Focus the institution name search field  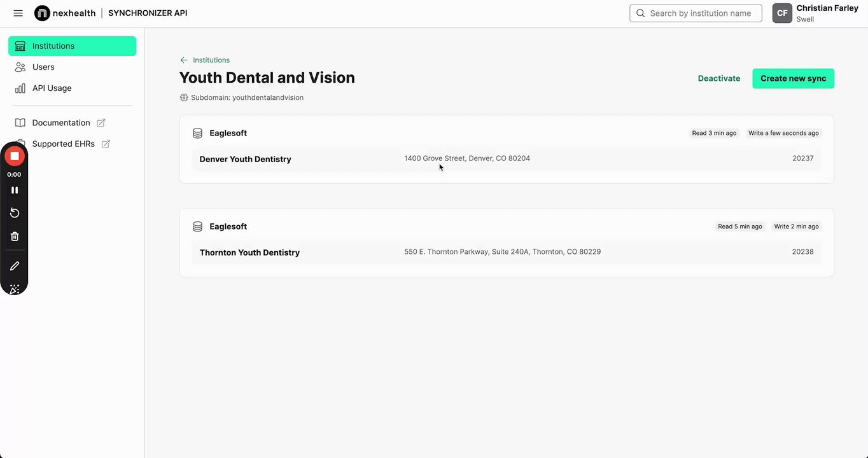700,13
